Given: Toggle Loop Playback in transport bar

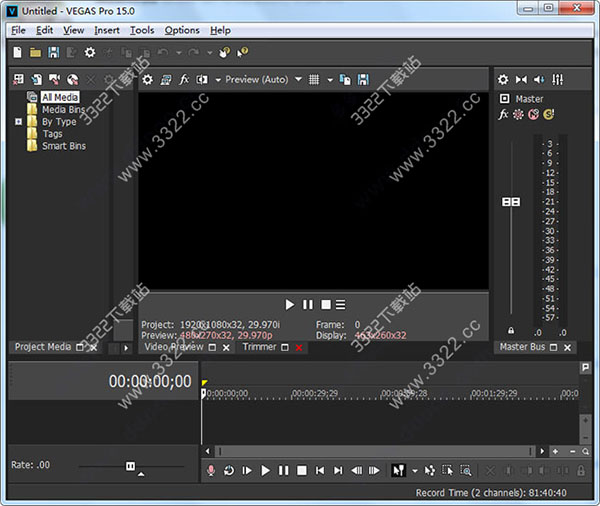Looking at the screenshot, I should pos(229,470).
